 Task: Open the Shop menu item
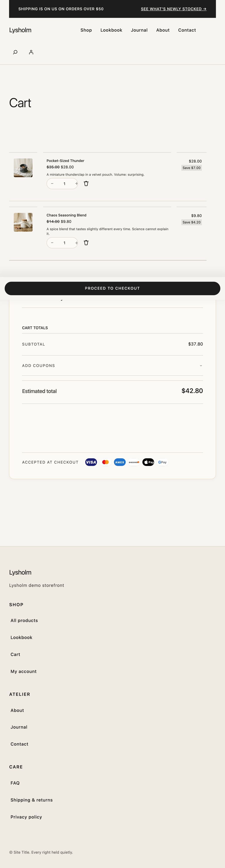click(86, 30)
